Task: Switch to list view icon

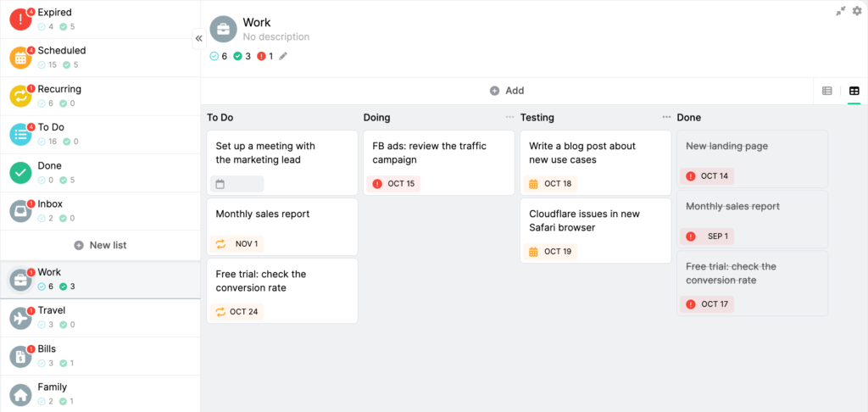Action: click(827, 91)
